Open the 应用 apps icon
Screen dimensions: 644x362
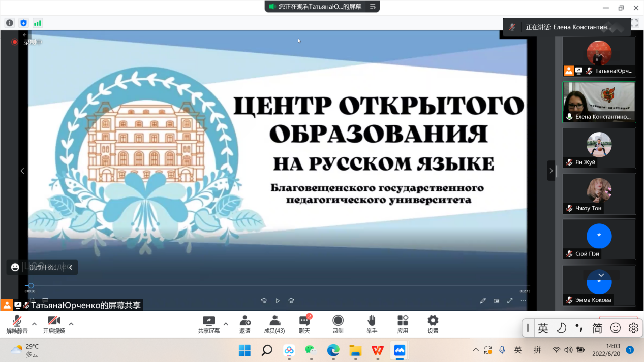tap(403, 324)
